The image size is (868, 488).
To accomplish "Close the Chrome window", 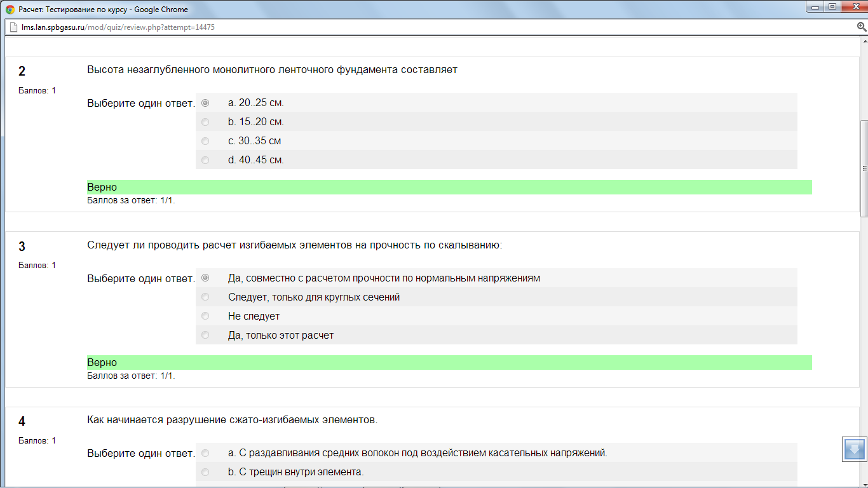I will click(853, 7).
